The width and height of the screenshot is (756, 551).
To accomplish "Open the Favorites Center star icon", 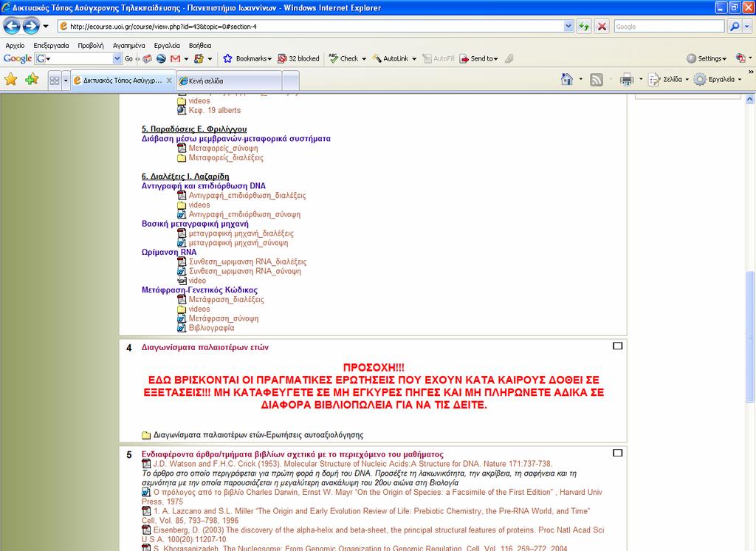I will (10, 79).
